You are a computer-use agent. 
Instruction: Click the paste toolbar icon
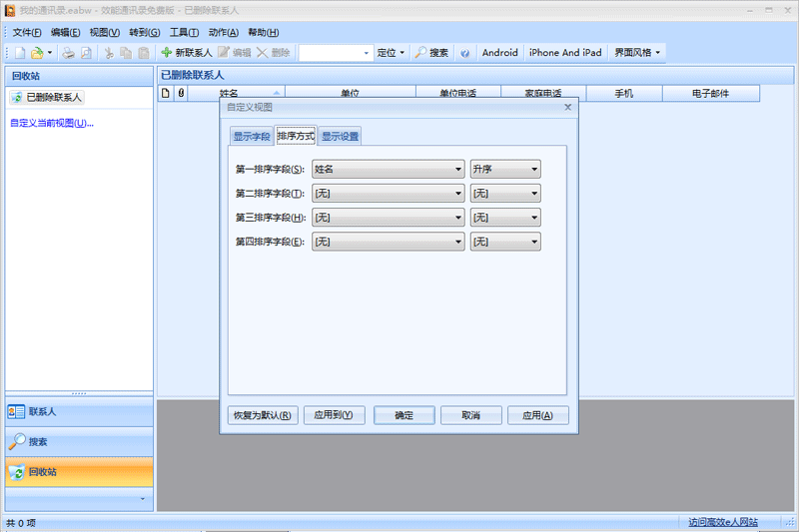click(x=144, y=53)
